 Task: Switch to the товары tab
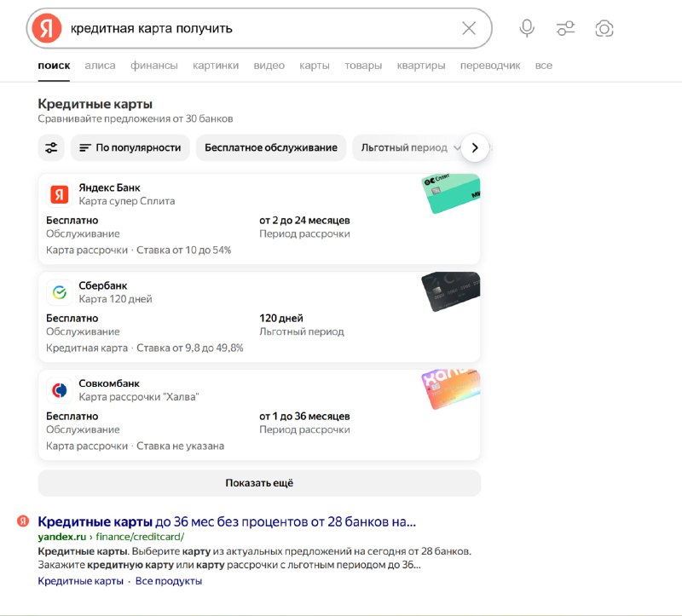pyautogui.click(x=363, y=66)
